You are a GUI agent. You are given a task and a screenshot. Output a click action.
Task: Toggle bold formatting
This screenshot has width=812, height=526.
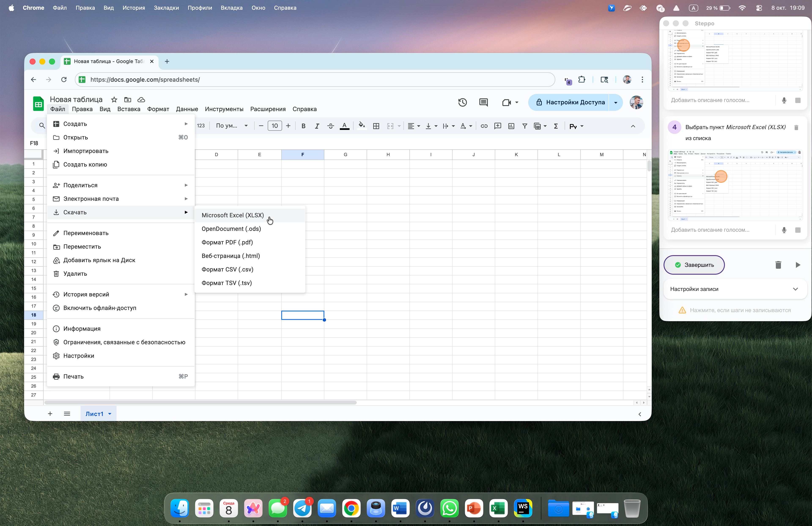pos(303,126)
